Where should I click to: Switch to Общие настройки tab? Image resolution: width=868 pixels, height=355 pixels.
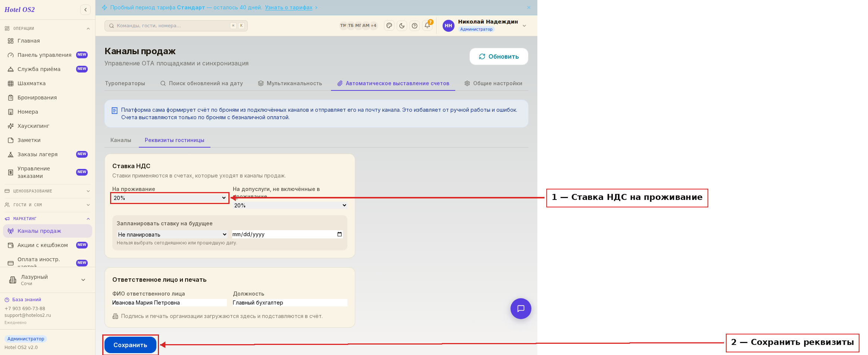click(x=493, y=83)
